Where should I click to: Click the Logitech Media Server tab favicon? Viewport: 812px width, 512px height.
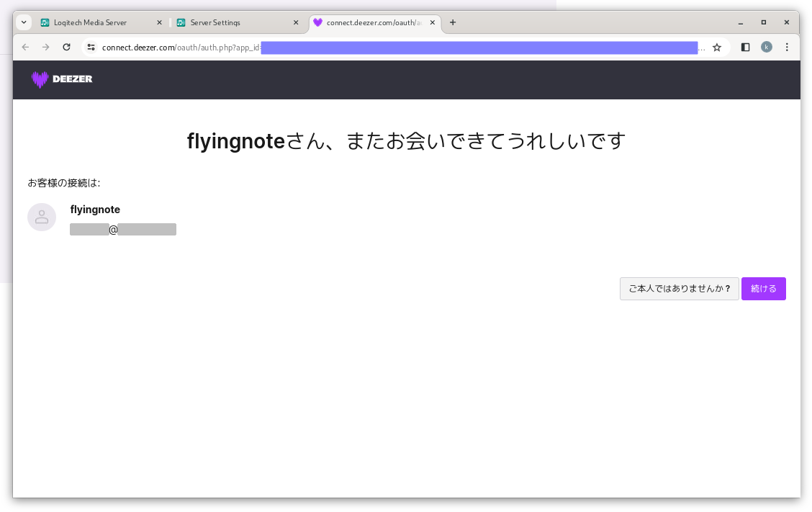45,23
